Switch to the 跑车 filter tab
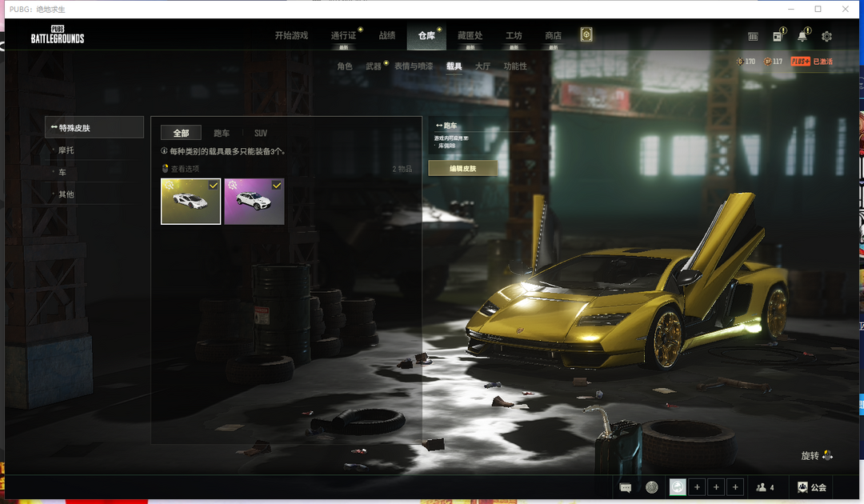 [222, 133]
